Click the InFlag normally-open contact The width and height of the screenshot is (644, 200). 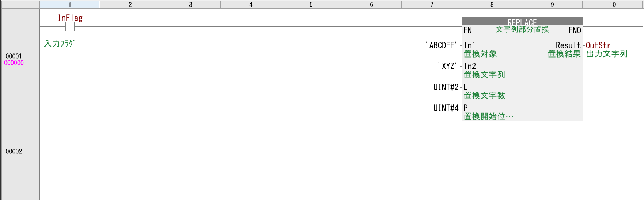[x=70, y=27]
